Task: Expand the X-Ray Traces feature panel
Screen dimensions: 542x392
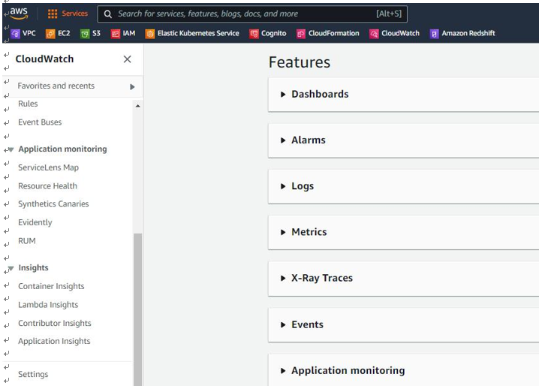Action: click(283, 279)
